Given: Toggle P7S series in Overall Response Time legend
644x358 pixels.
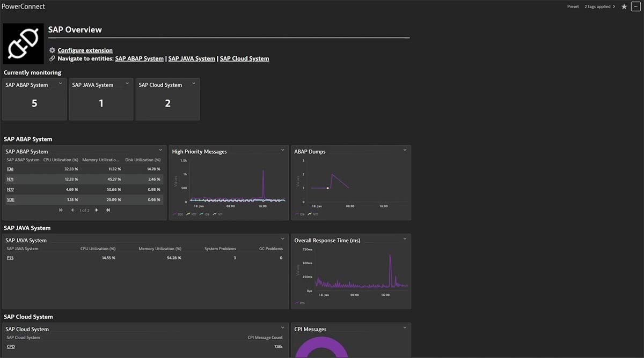Looking at the screenshot, I should (301, 303).
